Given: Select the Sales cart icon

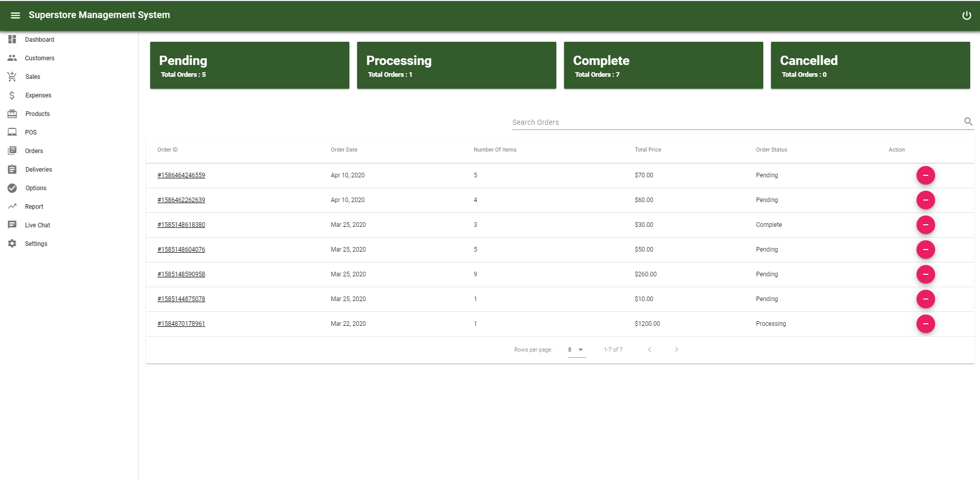Looking at the screenshot, I should point(12,76).
